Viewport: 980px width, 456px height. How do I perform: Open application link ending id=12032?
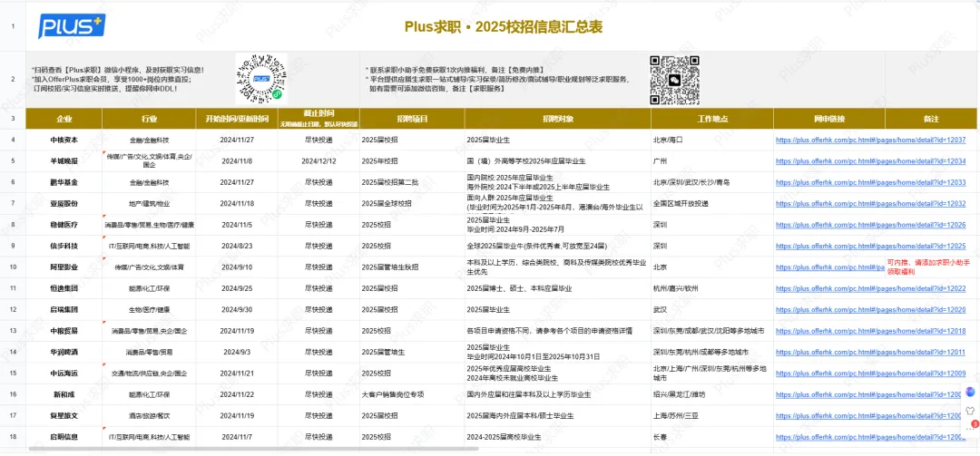[x=870, y=204]
